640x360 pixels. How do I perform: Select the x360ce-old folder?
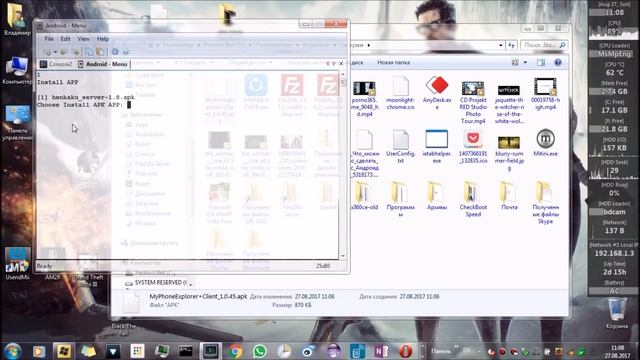(364, 196)
